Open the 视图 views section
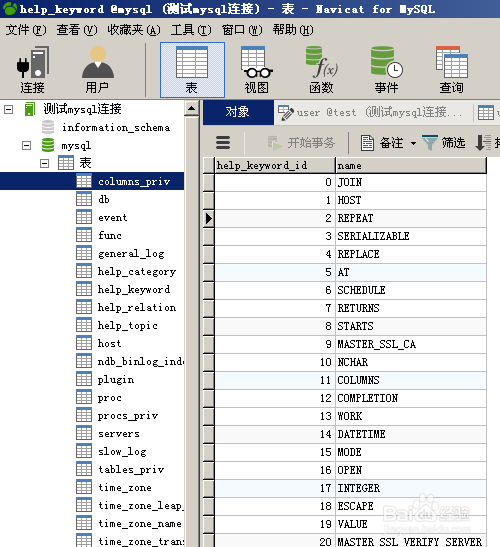The image size is (500, 547). pos(256,70)
